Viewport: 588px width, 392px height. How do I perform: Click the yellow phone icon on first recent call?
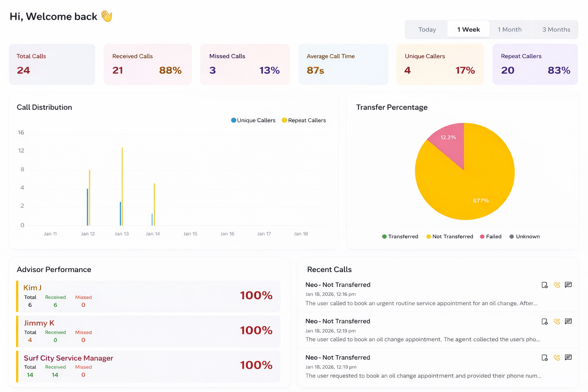tap(557, 285)
